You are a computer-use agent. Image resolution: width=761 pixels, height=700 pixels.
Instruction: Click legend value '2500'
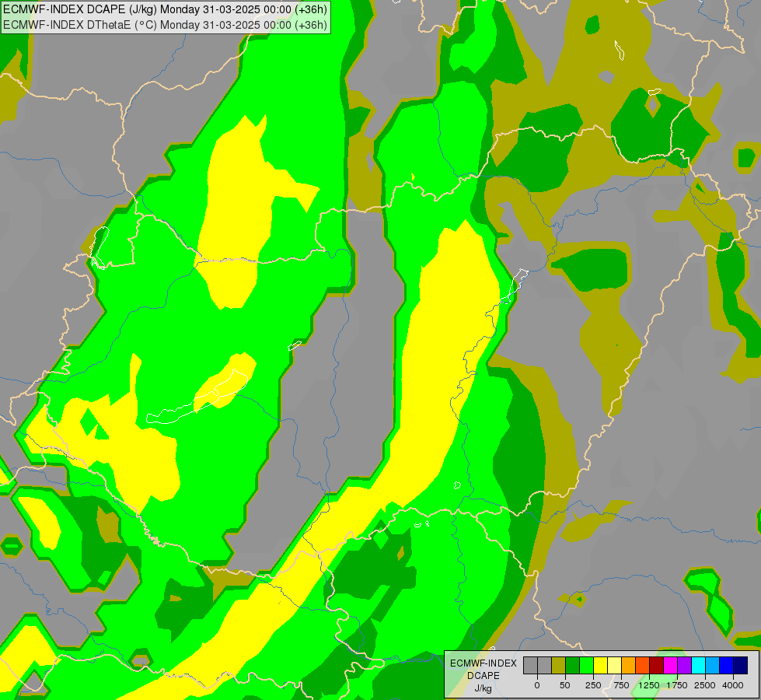(x=705, y=685)
